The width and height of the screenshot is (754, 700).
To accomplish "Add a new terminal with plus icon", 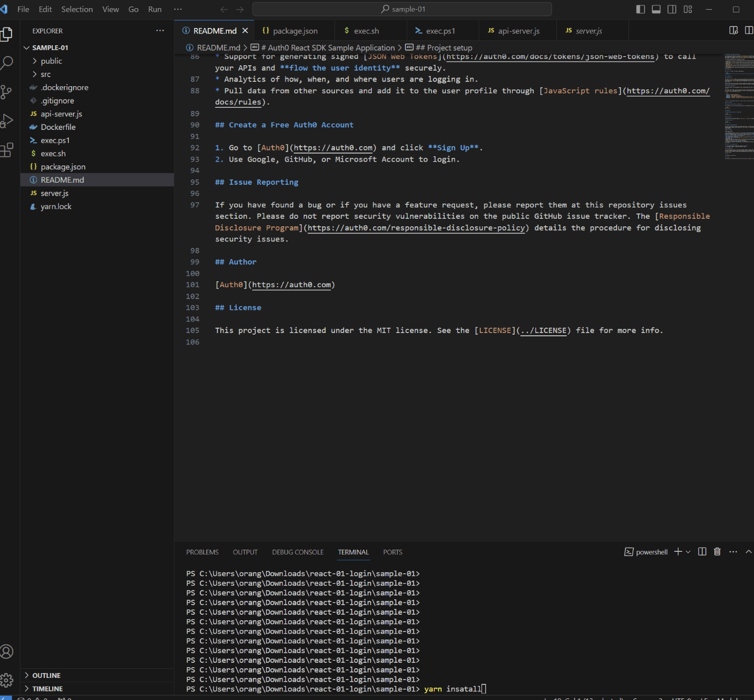I will 678,551.
